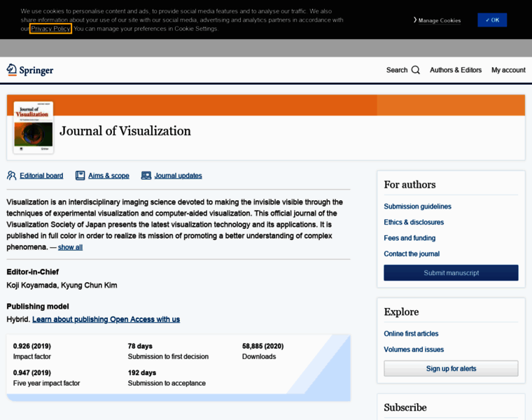Click the 192 days acceptance value
Viewport: 532px width, 420px height.
click(142, 372)
